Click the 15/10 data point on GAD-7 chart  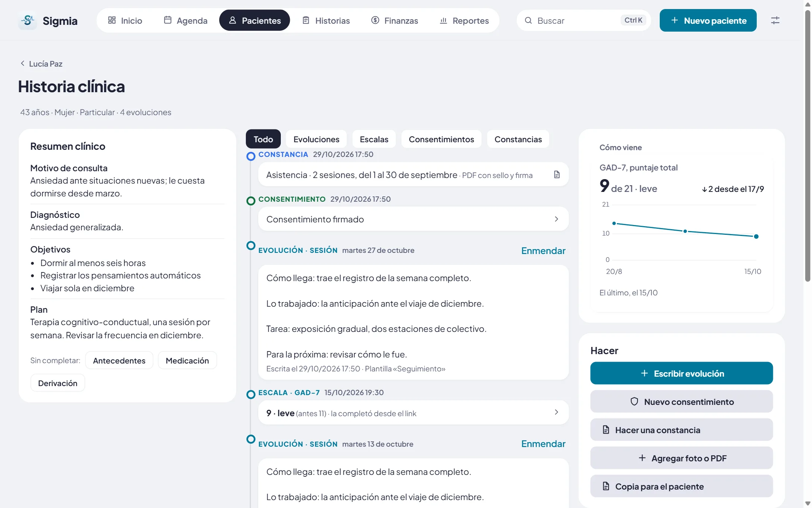point(756,236)
